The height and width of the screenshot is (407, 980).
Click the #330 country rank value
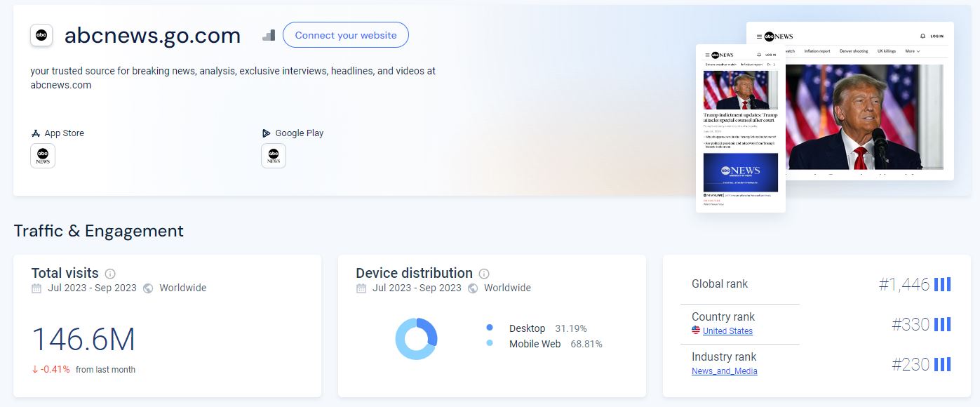(x=911, y=324)
